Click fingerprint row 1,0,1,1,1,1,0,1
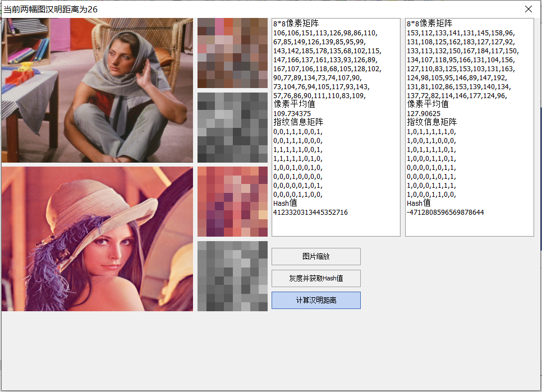542x392 pixels. point(431,150)
